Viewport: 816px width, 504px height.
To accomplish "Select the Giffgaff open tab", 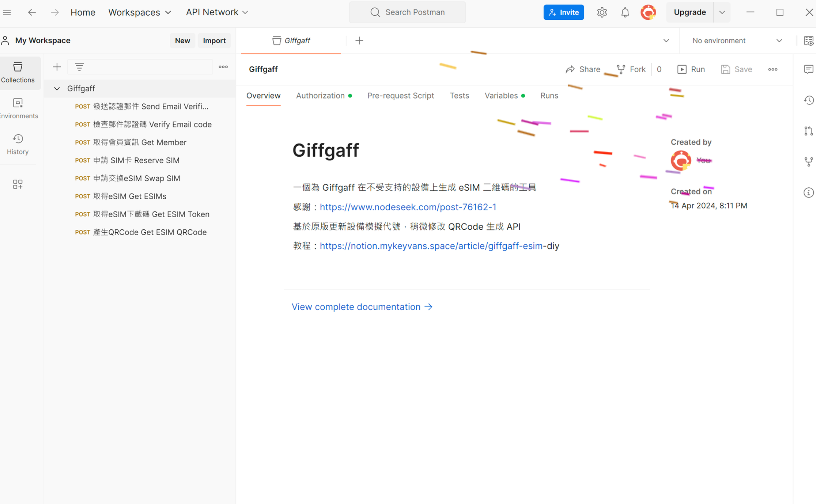I will 291,40.
